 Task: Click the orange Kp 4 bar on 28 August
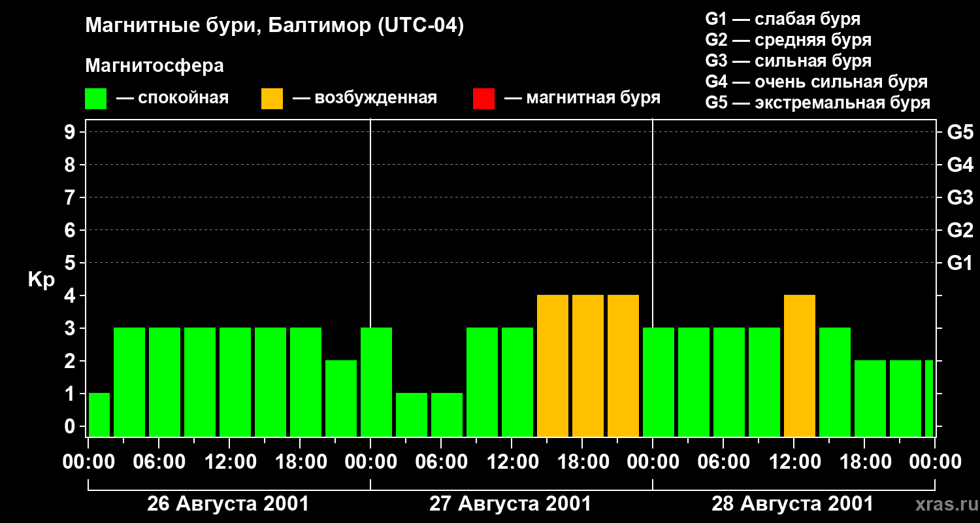point(800,366)
